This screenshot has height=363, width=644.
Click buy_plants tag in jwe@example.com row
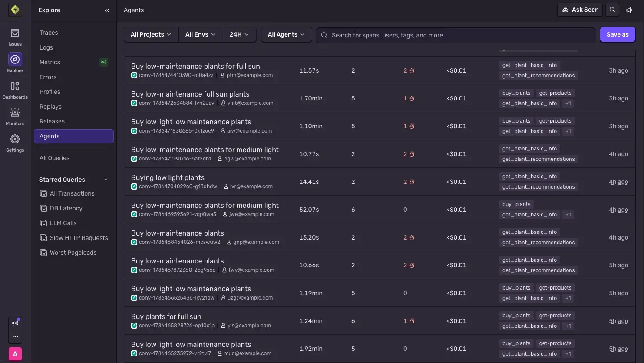516,204
